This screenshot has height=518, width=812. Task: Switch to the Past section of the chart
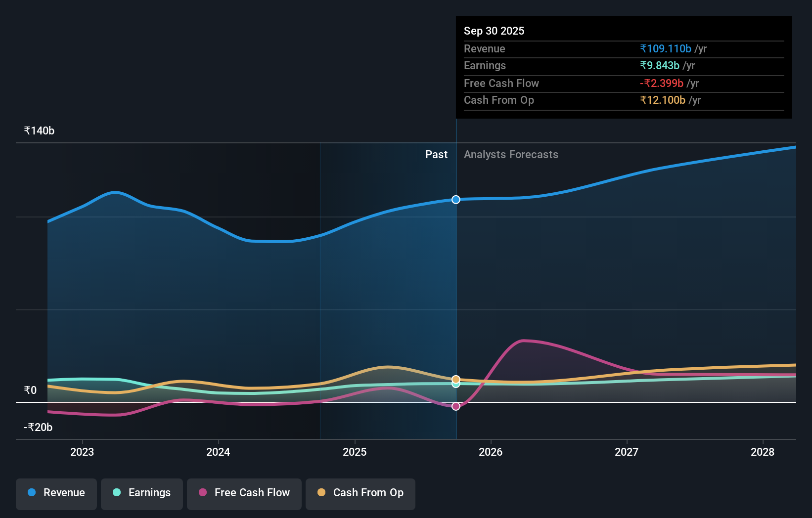pyautogui.click(x=436, y=154)
